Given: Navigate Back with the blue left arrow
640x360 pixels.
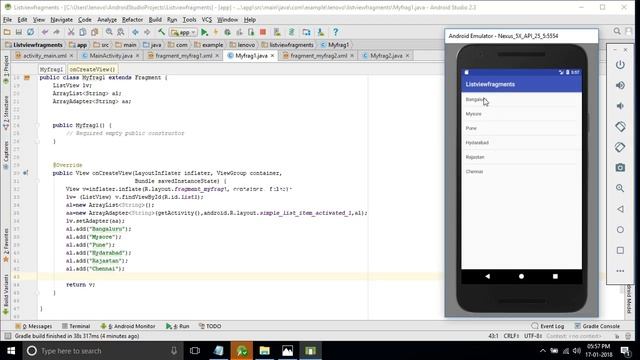Looking at the screenshot, I should coord(135,32).
